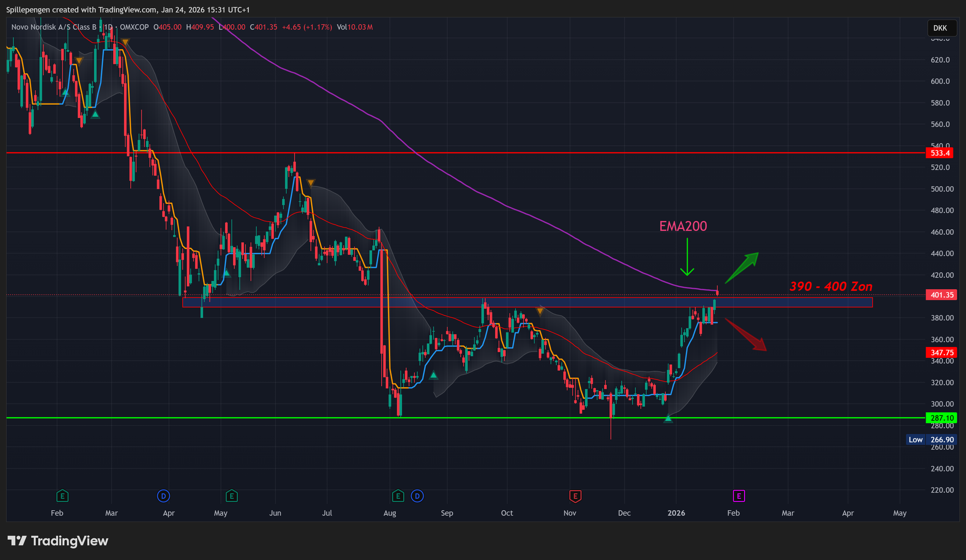Open the DKK currency selector
This screenshot has height=560, width=966.
point(940,28)
